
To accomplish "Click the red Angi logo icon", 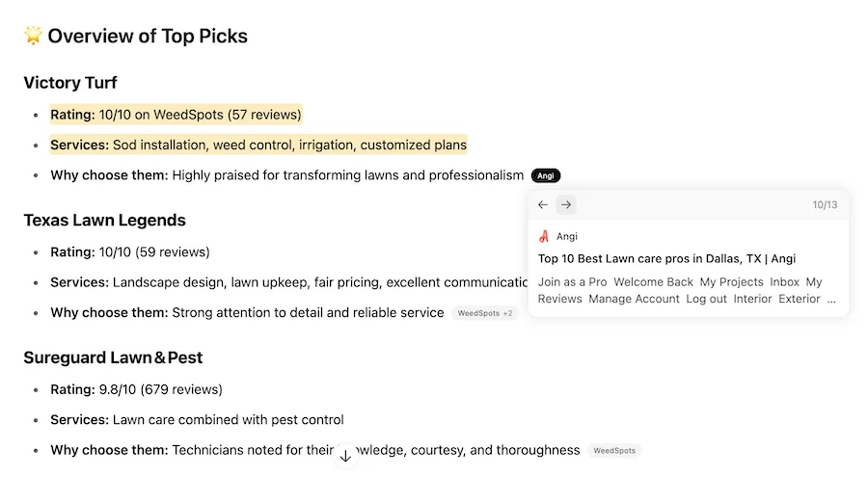I will (x=544, y=236).
